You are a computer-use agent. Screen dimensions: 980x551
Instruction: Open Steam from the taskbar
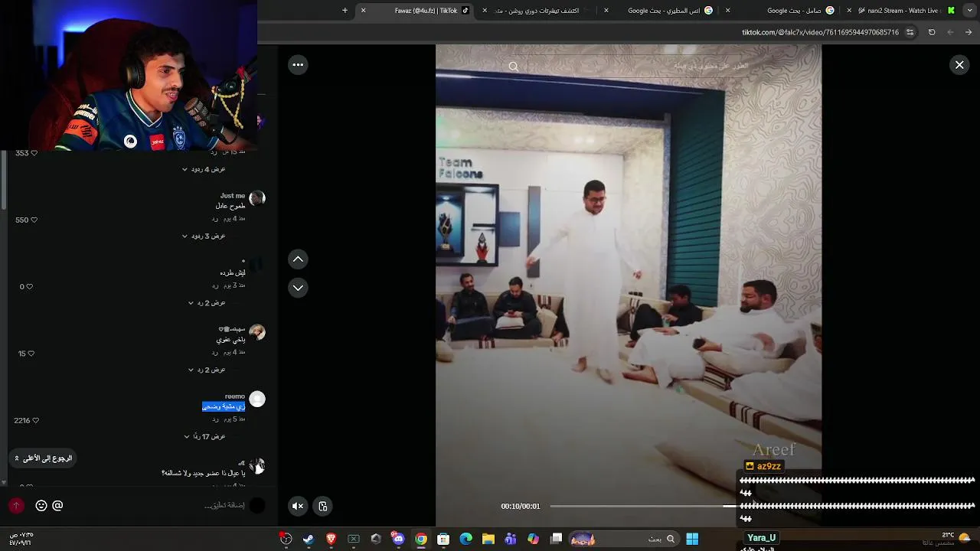(309, 539)
